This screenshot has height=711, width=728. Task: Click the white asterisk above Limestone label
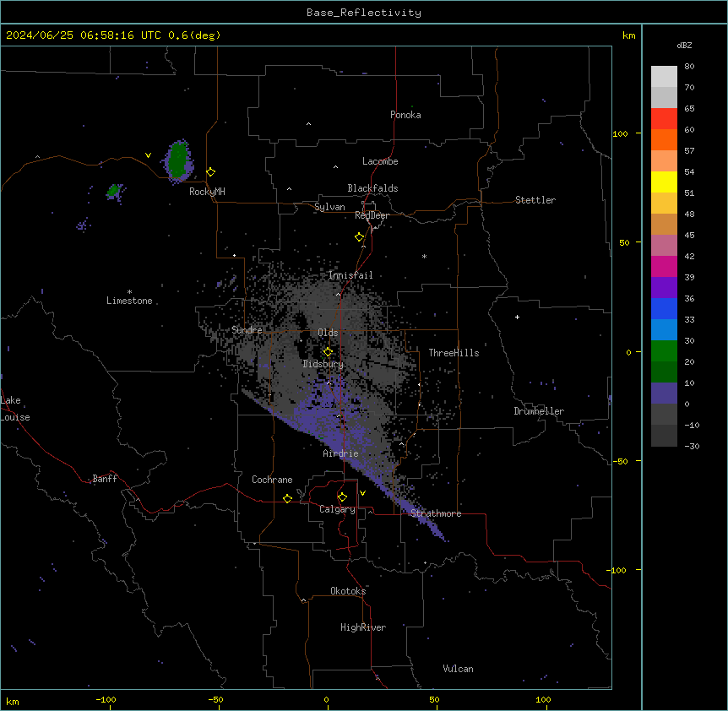[129, 292]
